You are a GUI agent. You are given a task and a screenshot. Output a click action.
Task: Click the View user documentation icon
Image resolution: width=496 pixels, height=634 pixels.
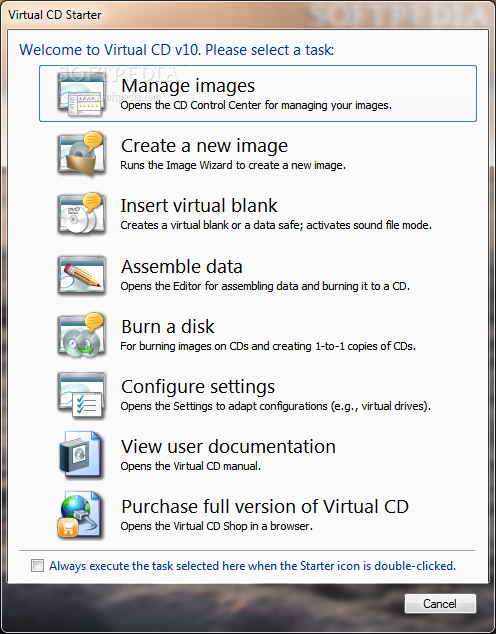(81, 454)
